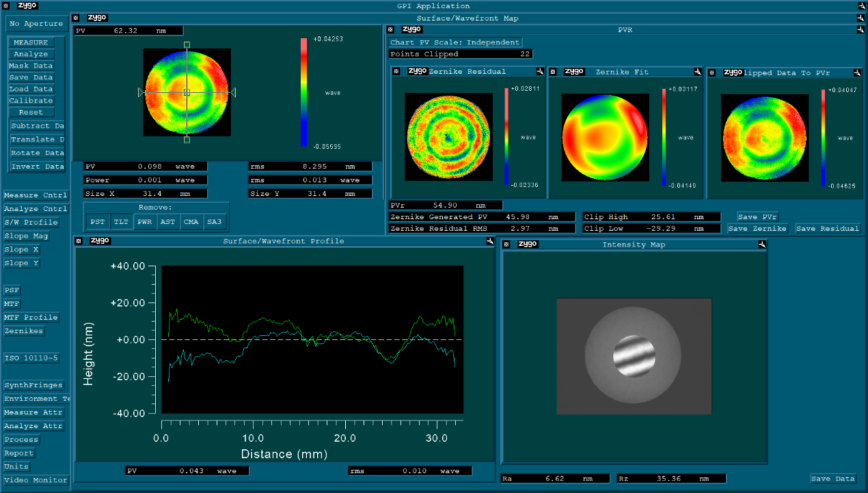Screen dimensions: 868x493
Task: Click top slice handle on wavefront map
Action: (x=187, y=44)
